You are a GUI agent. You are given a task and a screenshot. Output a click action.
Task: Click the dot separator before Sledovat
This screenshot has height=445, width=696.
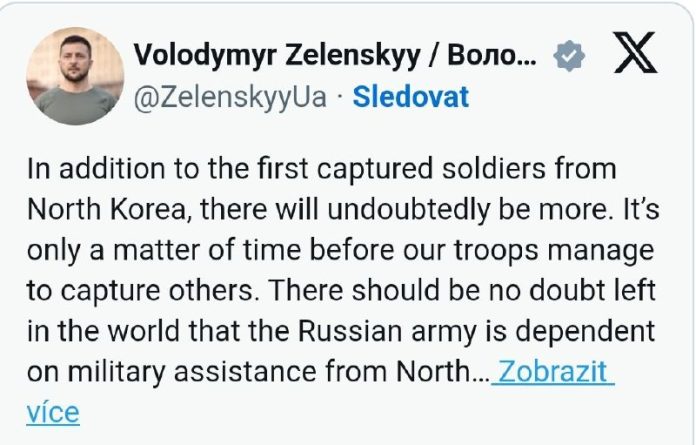pos(340,97)
